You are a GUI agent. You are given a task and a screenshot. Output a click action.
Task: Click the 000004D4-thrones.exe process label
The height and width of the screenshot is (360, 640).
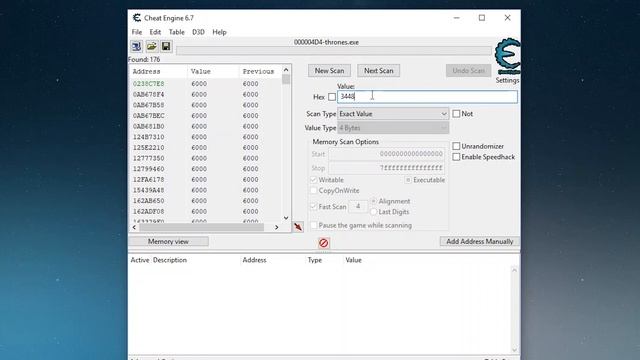point(326,42)
